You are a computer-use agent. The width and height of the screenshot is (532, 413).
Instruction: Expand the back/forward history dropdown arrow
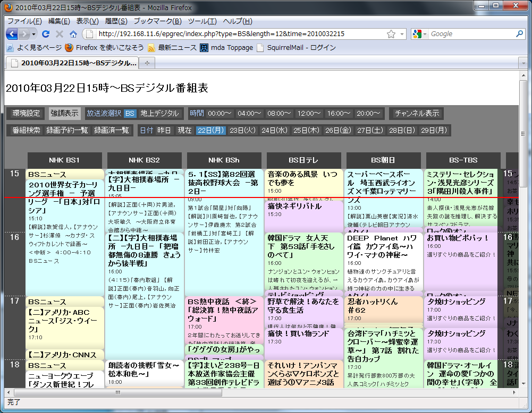(x=33, y=34)
